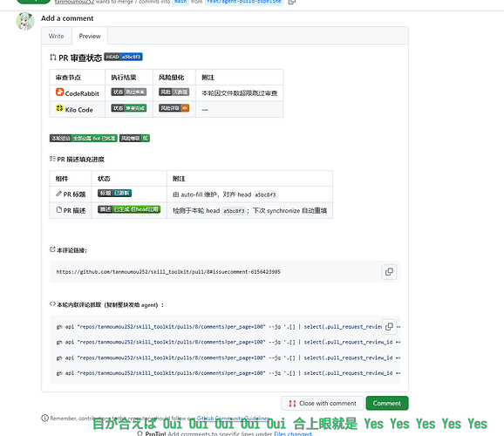The height and width of the screenshot is (436, 504).
Task: Click a5bc8f3 code in PR 标题 row
Action: 265,194
